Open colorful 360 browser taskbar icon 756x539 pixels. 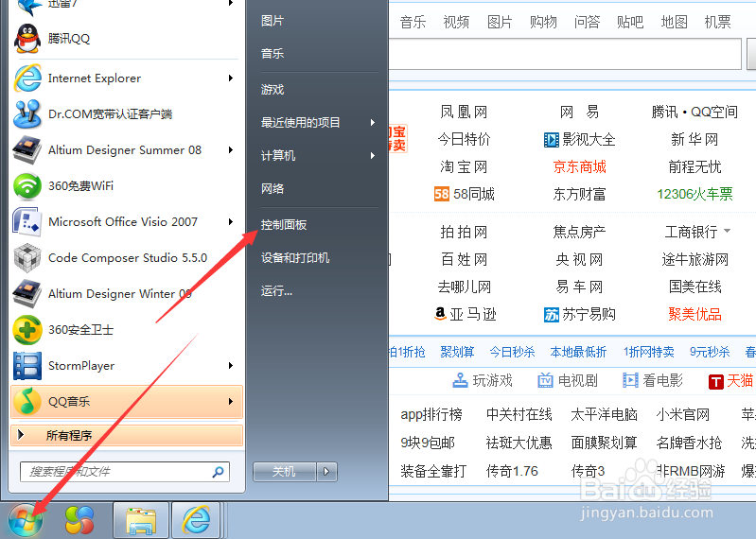click(x=79, y=521)
